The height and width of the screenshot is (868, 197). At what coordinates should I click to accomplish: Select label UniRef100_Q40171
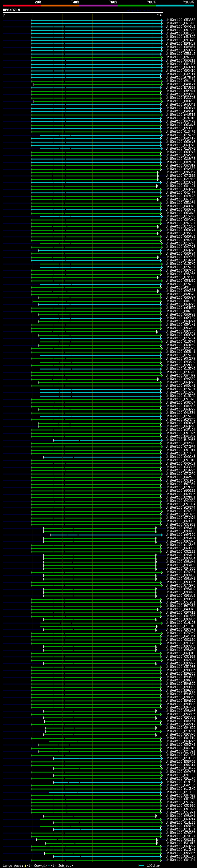(x=180, y=84)
